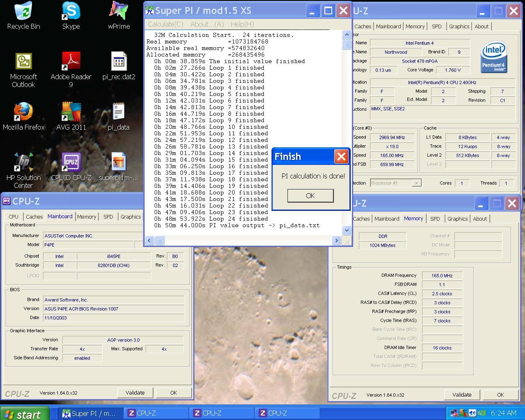Image resolution: width=525 pixels, height=420 pixels.
Task: Click Super PI vertical scroll up arrow
Action: click(x=346, y=35)
